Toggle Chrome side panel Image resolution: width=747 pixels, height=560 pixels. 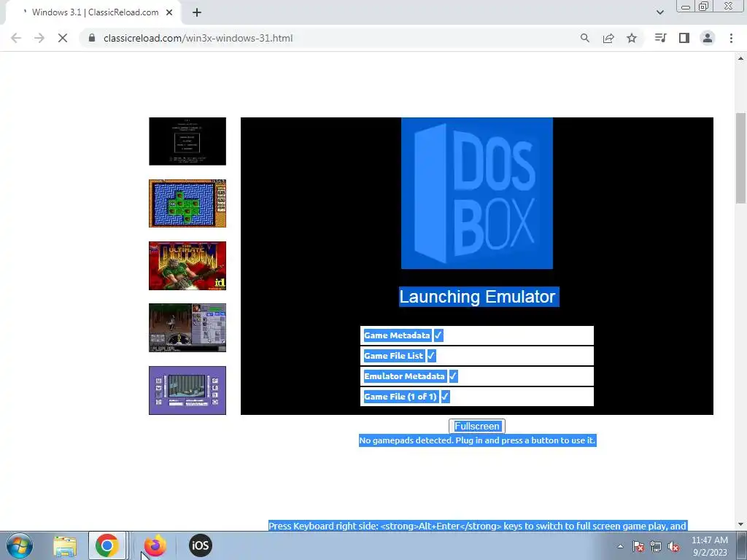[x=684, y=38]
